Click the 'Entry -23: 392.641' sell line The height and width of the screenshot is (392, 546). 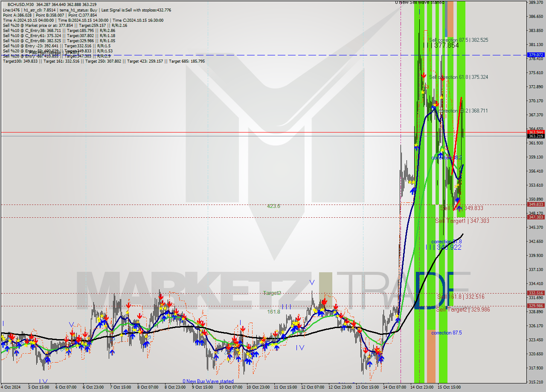[57, 46]
